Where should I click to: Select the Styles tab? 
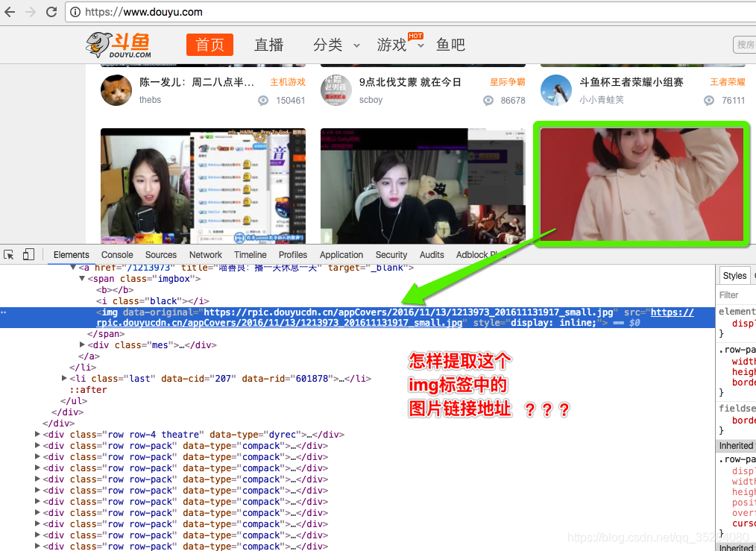pyautogui.click(x=734, y=274)
